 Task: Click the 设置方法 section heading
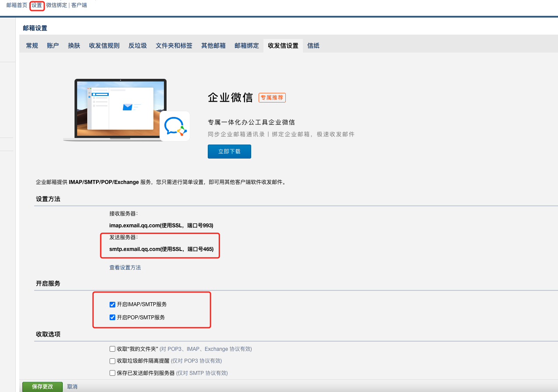click(x=48, y=199)
